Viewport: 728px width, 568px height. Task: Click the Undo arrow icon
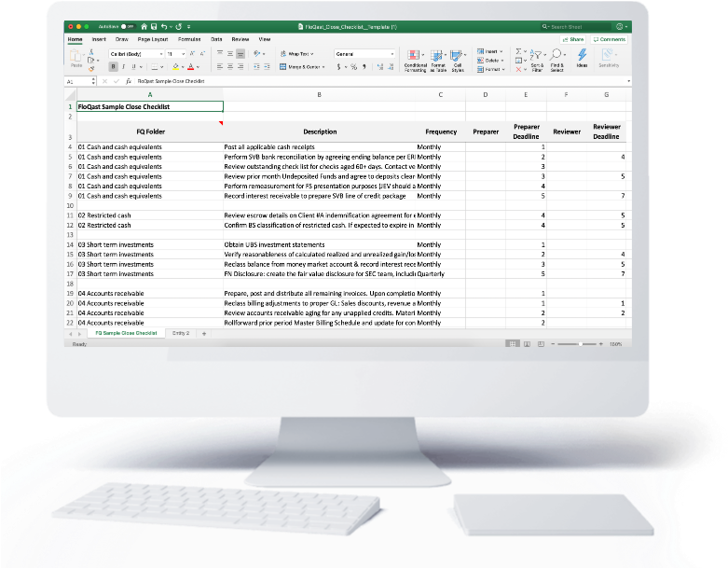pyautogui.click(x=163, y=26)
